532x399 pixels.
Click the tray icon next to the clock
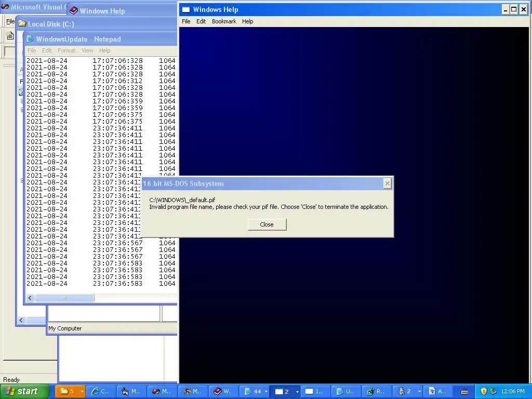point(494,391)
